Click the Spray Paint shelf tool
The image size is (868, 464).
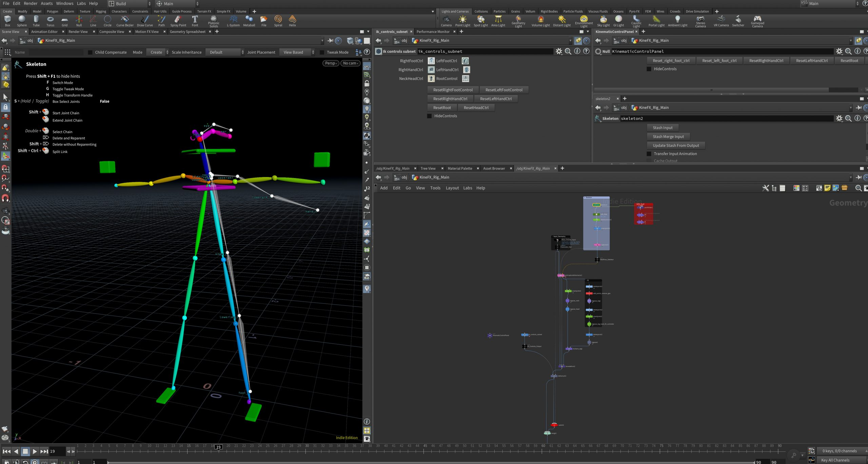[178, 21]
